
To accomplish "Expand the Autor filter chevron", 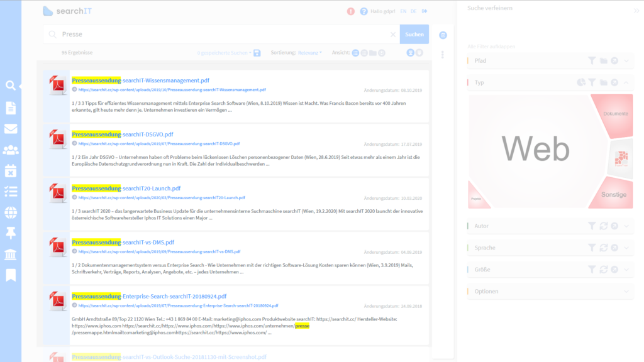I will point(626,226).
